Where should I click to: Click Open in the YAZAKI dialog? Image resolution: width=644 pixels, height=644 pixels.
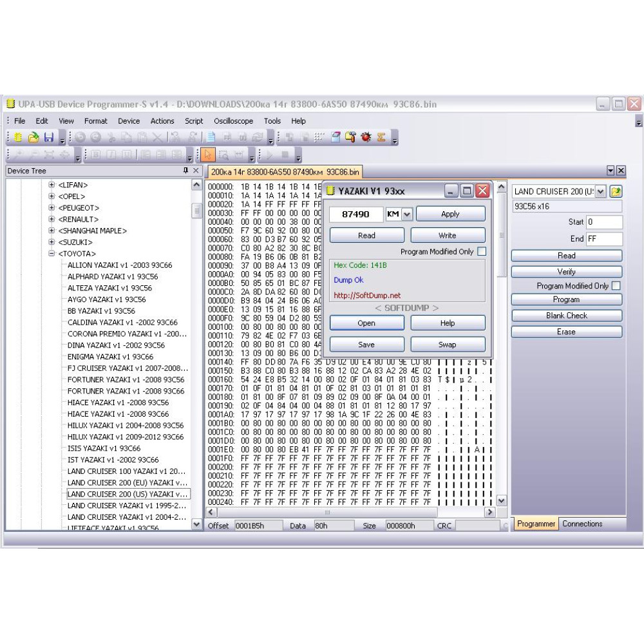[366, 323]
